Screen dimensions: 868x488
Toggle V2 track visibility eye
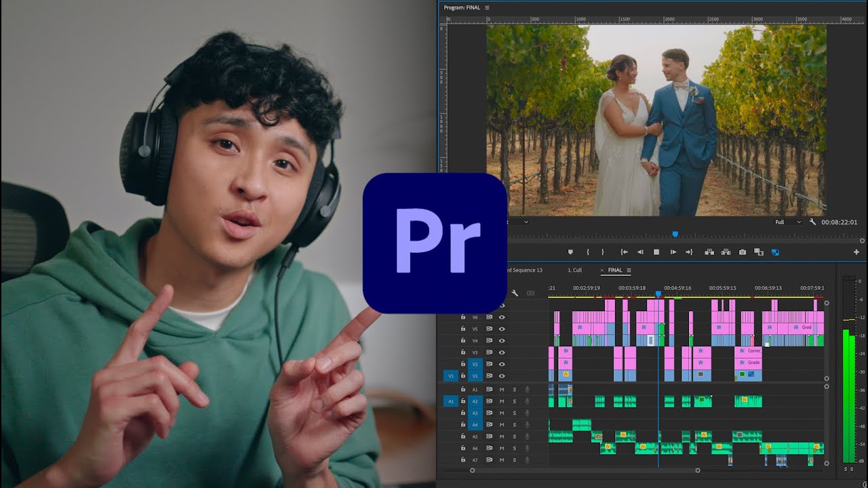(x=502, y=364)
